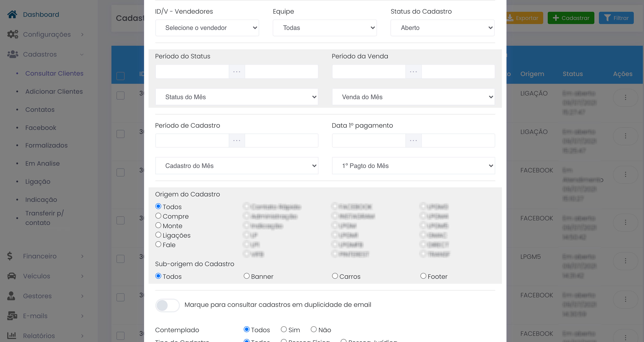This screenshot has height=342, width=644.
Task: Open Consultar Clientes menu item
Action: [x=54, y=73]
